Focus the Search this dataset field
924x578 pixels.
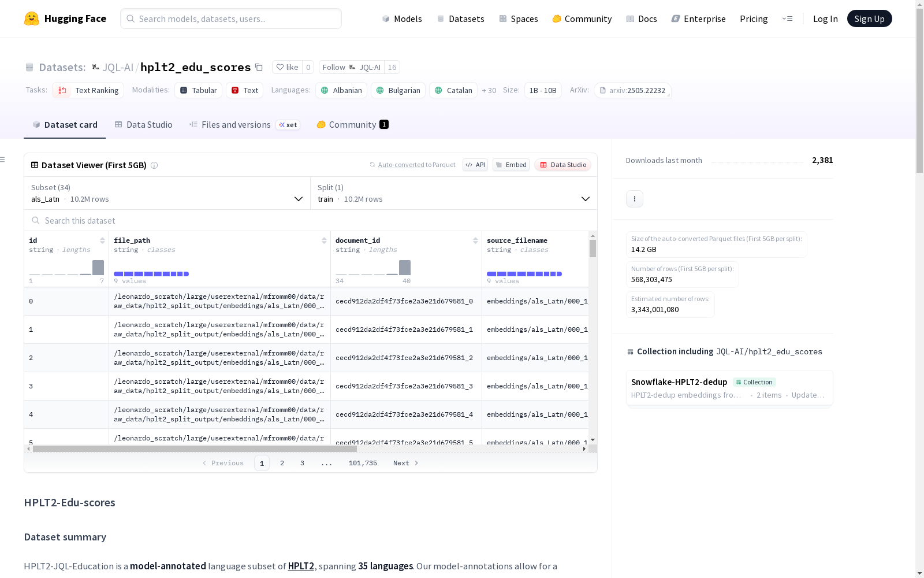point(311,221)
